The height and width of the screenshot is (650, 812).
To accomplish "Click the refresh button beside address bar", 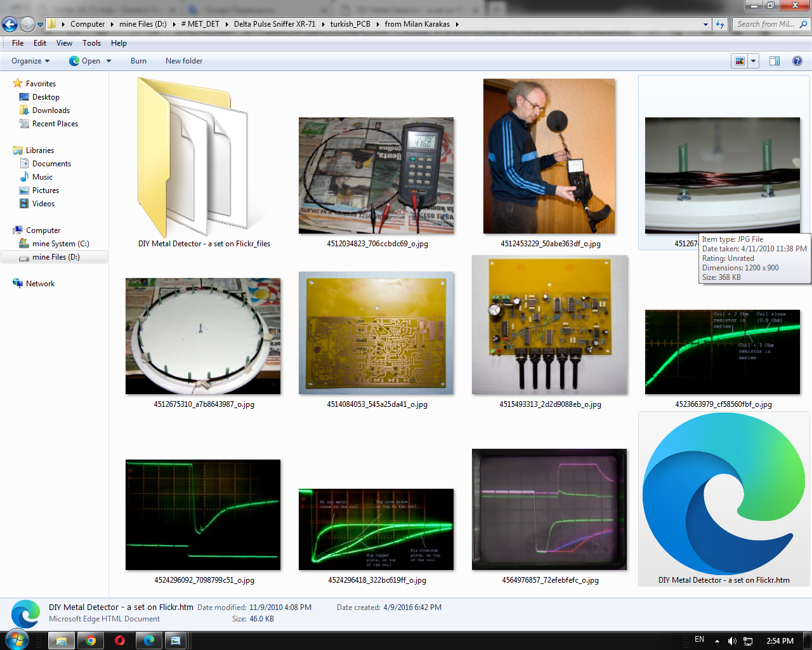I will tap(720, 24).
